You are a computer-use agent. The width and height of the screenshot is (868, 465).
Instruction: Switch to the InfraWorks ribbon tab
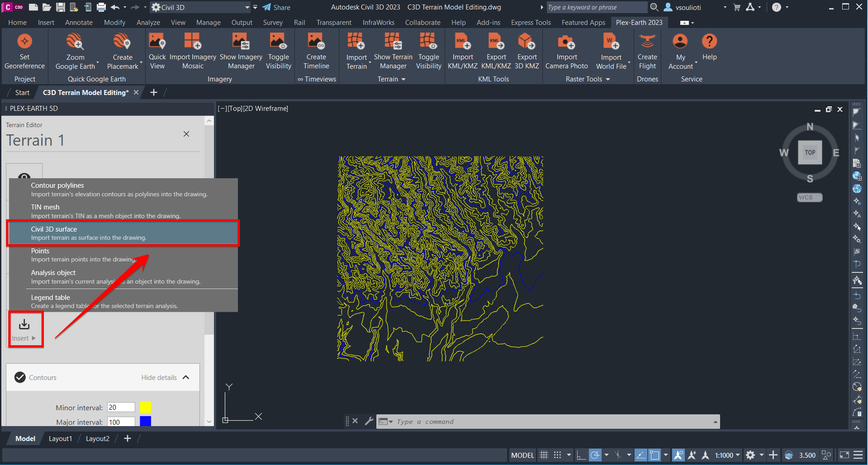pyautogui.click(x=378, y=22)
